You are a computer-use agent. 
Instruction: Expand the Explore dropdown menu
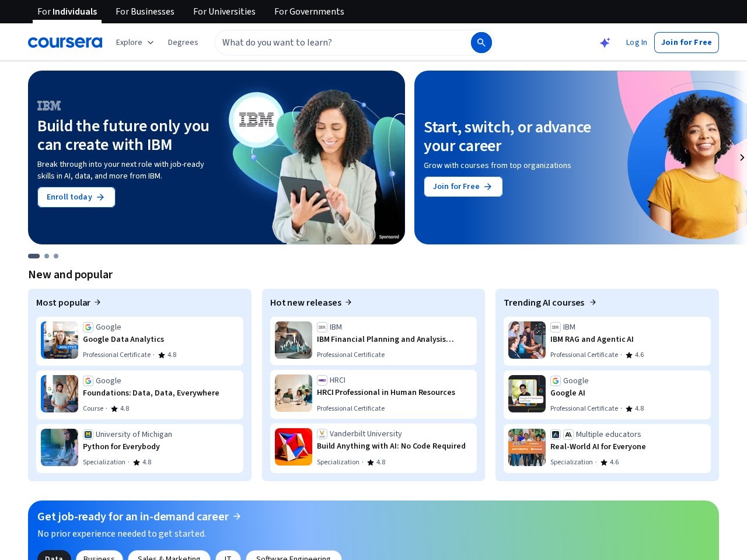pyautogui.click(x=135, y=43)
